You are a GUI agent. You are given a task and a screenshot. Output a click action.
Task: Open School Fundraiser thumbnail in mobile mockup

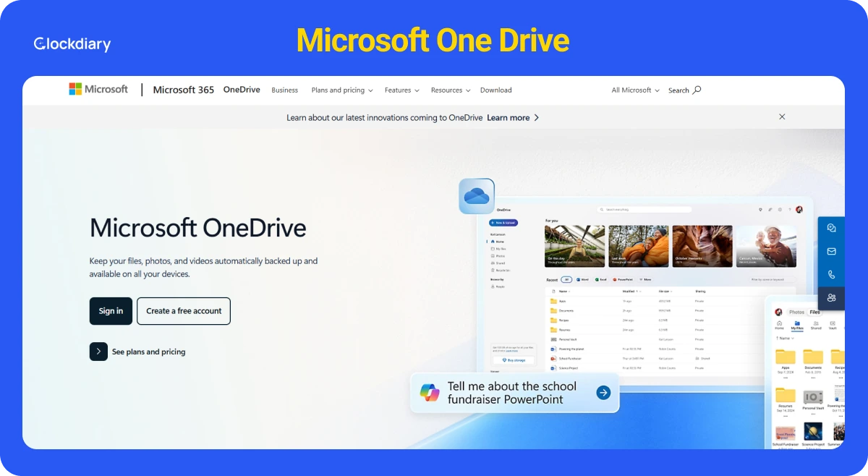click(x=786, y=433)
